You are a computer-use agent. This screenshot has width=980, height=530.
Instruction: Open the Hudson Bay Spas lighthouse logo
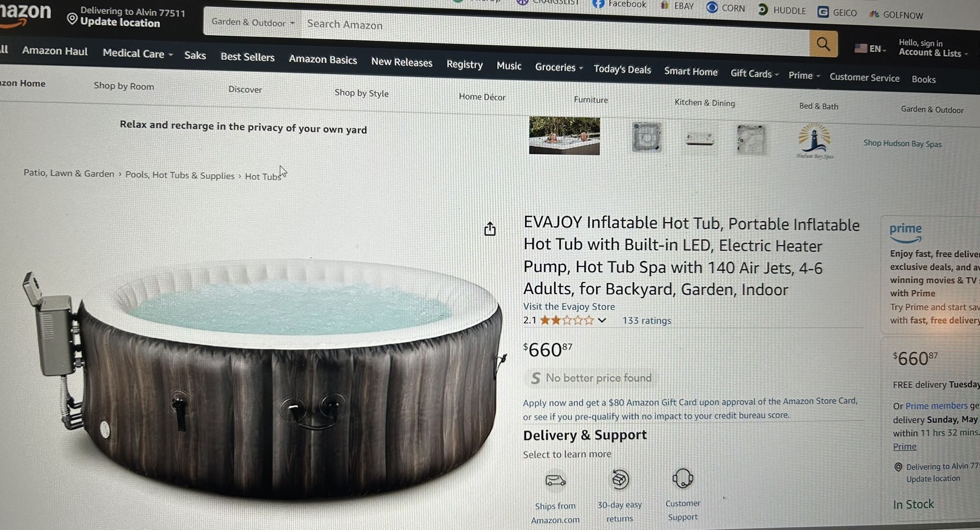pos(815,141)
